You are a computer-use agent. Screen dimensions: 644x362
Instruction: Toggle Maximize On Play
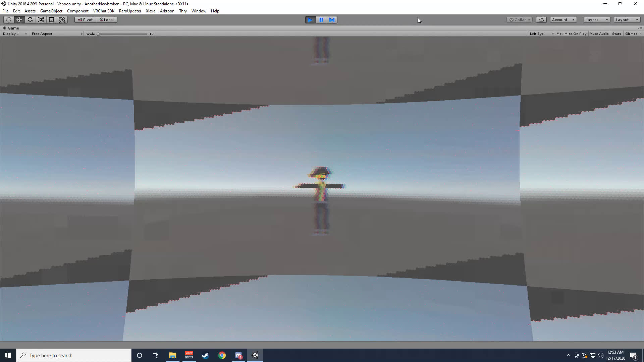(x=571, y=34)
